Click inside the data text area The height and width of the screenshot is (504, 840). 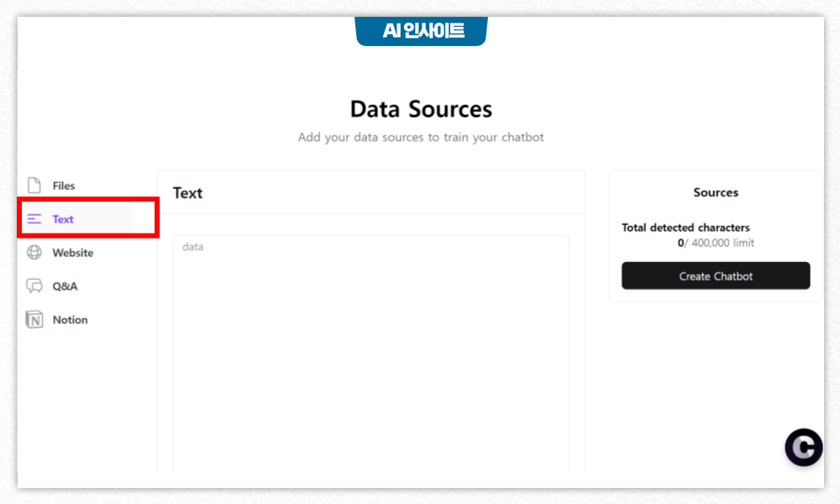coord(370,354)
